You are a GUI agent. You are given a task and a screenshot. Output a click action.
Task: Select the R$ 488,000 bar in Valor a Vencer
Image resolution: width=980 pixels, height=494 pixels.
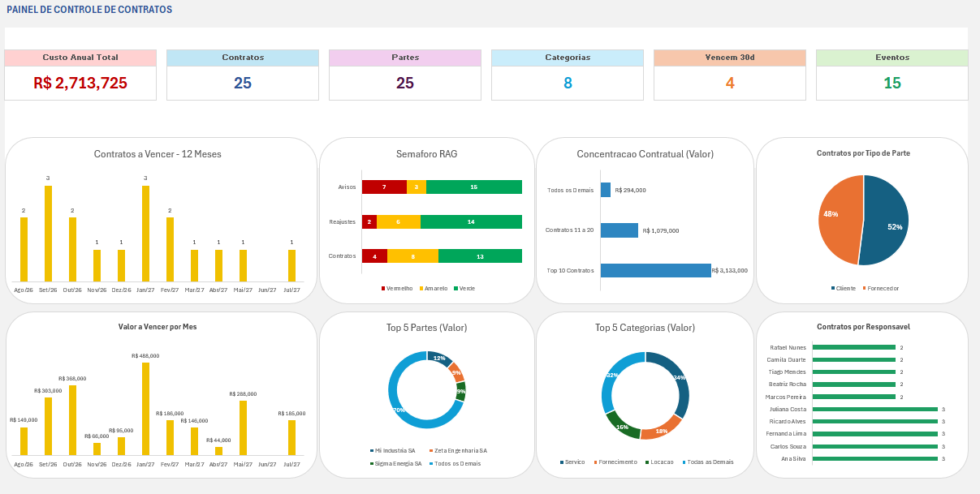[145, 409]
